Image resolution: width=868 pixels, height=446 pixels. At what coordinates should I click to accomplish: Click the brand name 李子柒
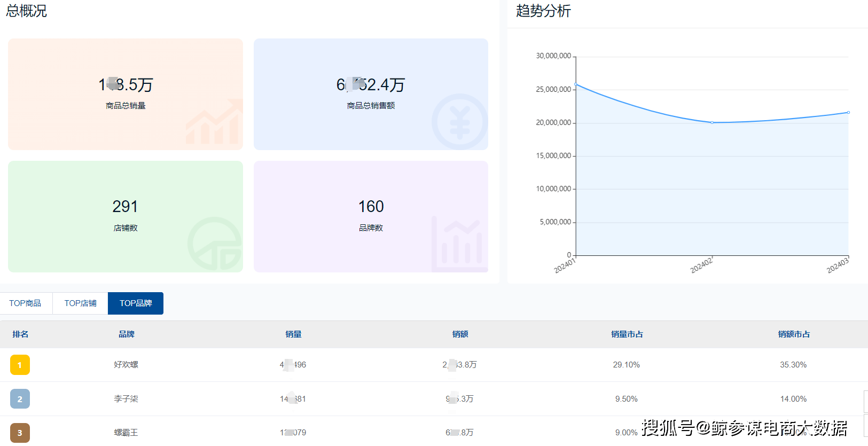pyautogui.click(x=126, y=399)
